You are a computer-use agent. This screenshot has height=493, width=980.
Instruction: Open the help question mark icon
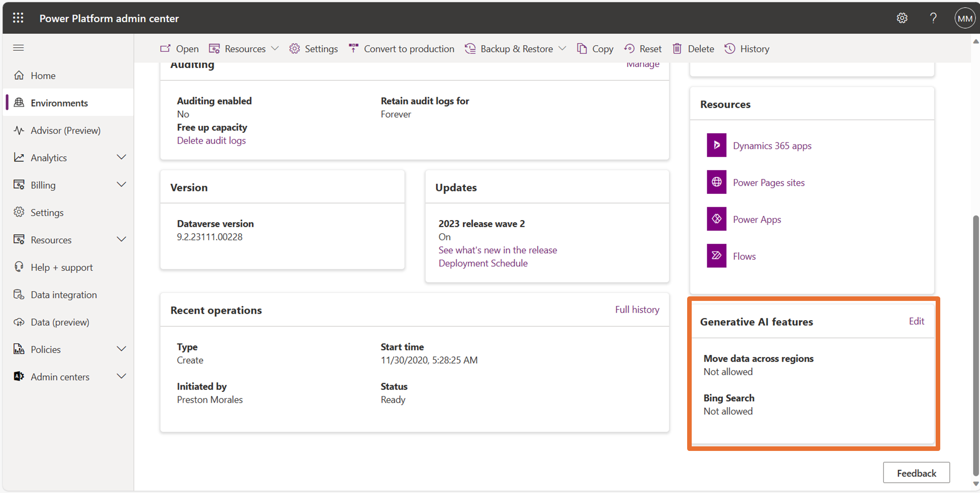[933, 18]
